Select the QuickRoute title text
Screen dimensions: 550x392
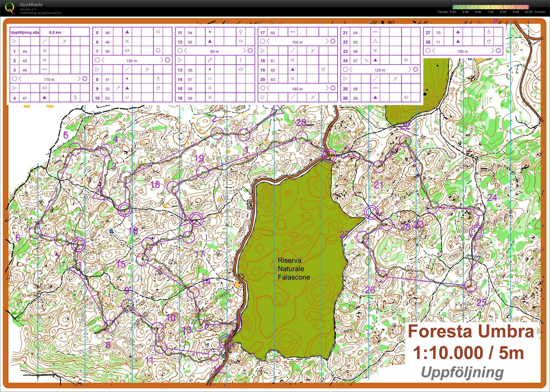[x=31, y=5]
